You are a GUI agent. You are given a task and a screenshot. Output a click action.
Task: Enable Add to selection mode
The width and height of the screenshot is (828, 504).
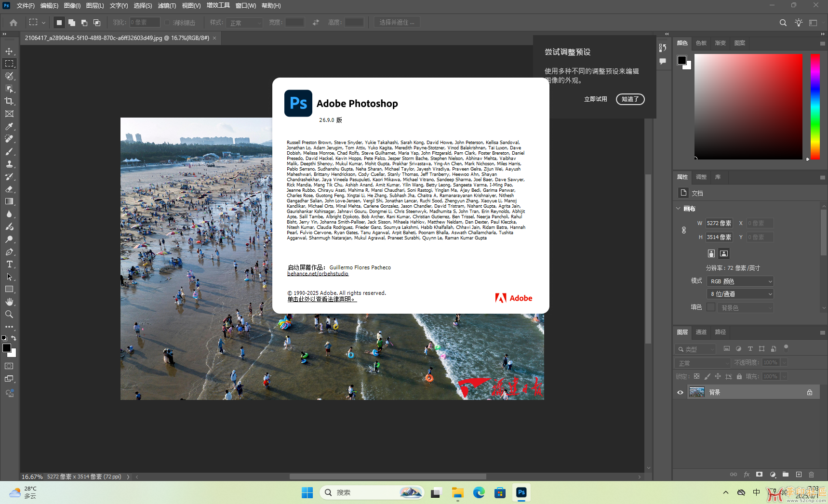tap(72, 23)
